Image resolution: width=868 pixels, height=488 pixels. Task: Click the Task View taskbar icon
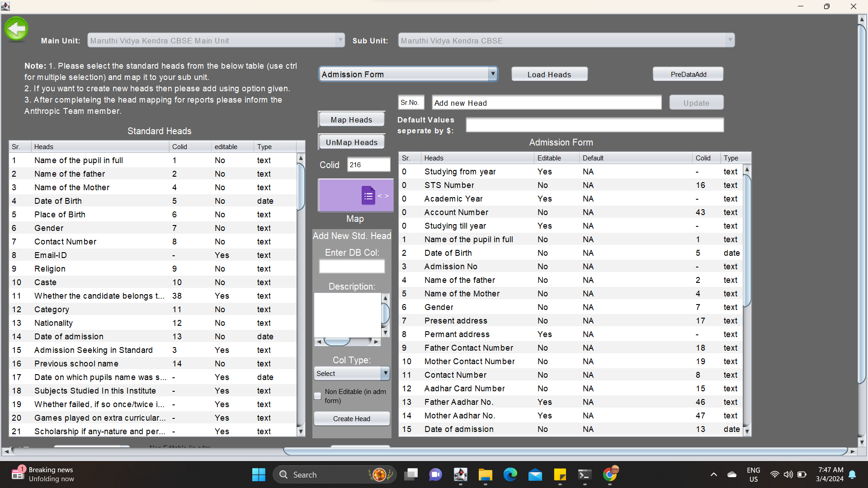411,475
